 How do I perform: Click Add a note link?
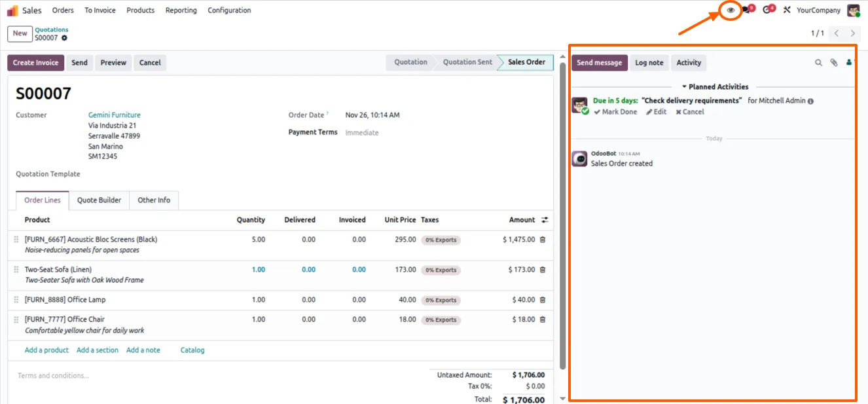pos(143,350)
